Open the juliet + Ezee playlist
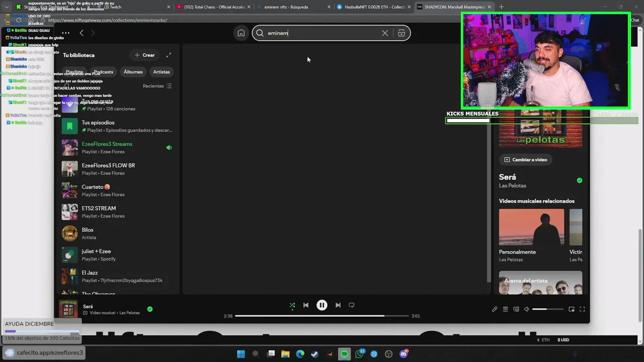 point(117,255)
